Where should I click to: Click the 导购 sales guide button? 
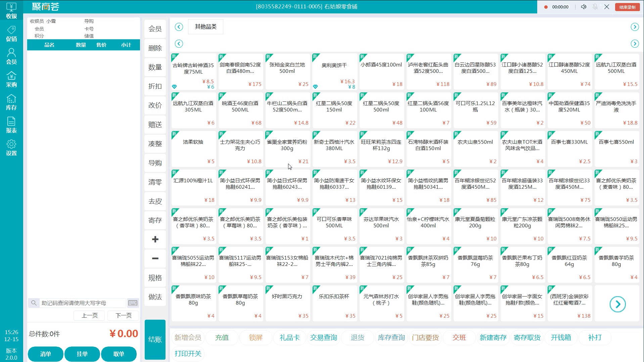click(x=155, y=163)
